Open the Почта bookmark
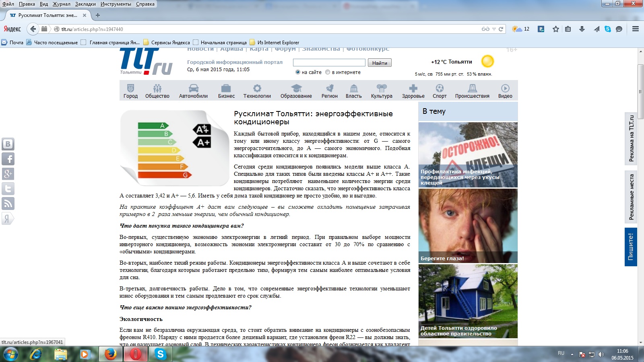 coord(12,42)
